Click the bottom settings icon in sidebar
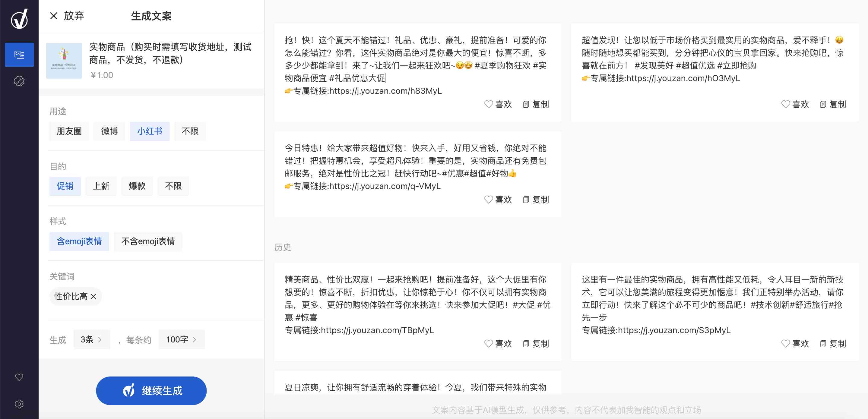 pos(19,404)
